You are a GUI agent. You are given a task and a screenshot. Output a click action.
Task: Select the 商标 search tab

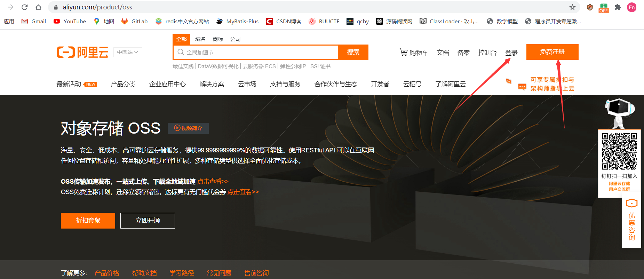tap(218, 39)
